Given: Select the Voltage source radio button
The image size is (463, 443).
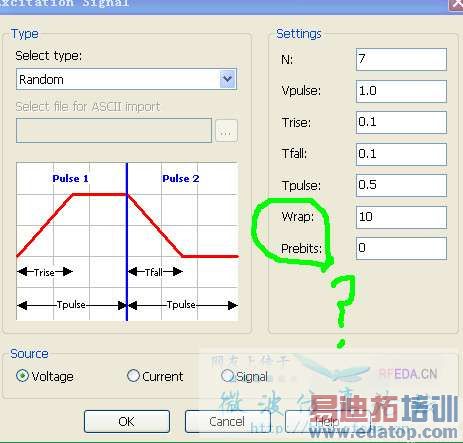Looking at the screenshot, I should (22, 376).
